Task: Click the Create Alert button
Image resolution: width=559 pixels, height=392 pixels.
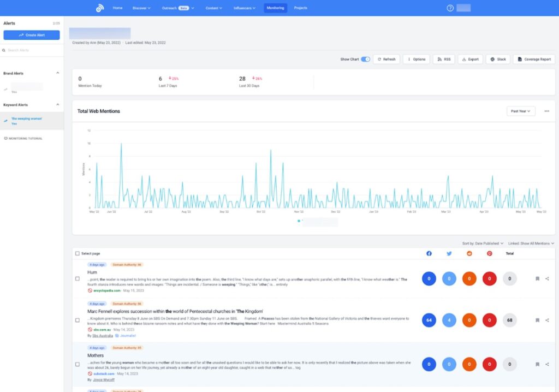Action: click(x=32, y=35)
